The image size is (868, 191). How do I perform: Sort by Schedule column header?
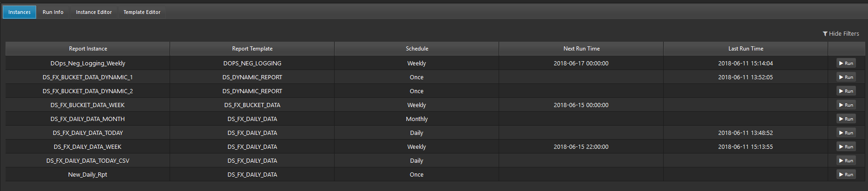click(417, 49)
